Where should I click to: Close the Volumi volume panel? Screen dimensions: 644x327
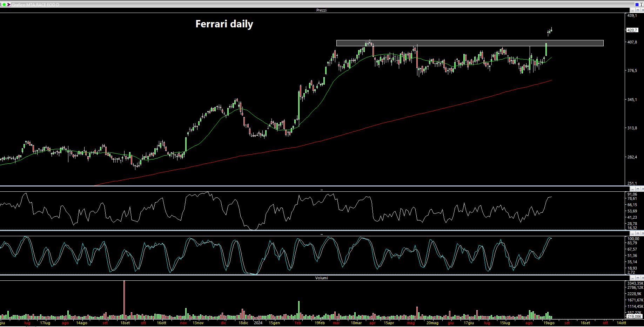pyautogui.click(x=642, y=278)
